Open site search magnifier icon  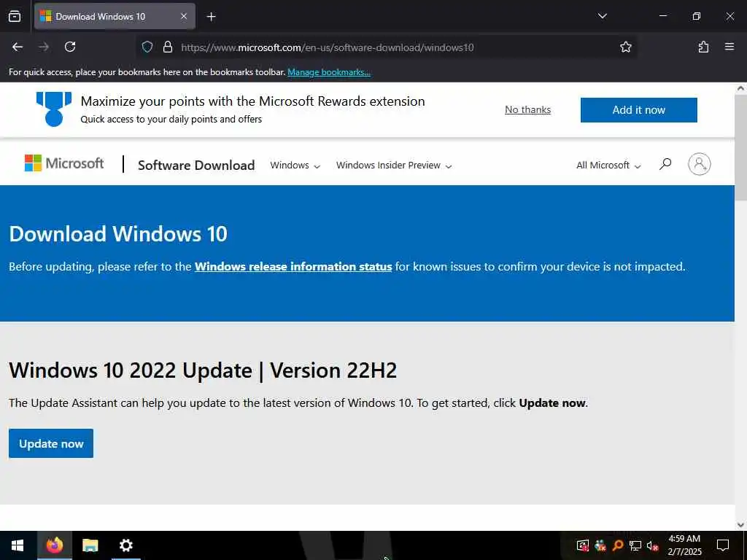tap(665, 164)
